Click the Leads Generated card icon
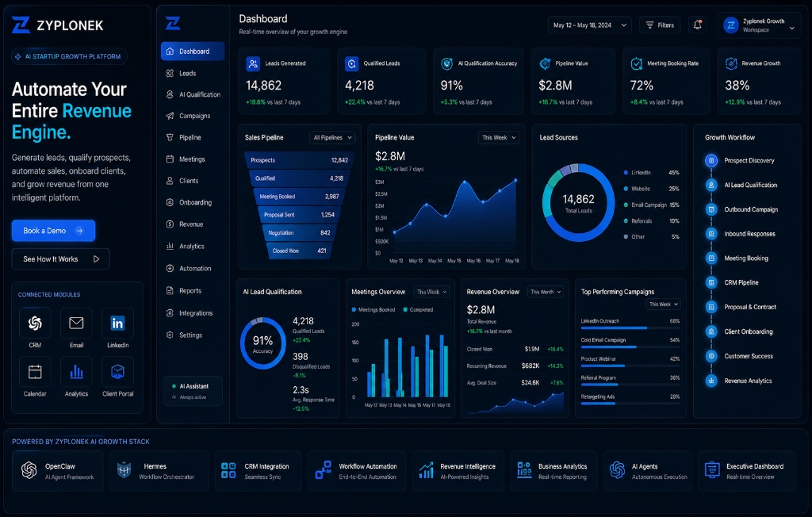 (253, 63)
